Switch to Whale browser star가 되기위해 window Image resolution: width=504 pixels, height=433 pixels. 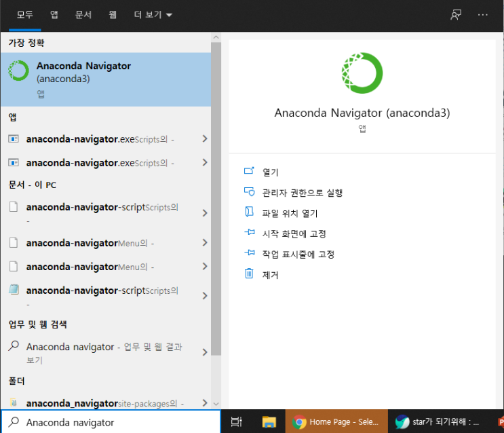click(x=438, y=421)
